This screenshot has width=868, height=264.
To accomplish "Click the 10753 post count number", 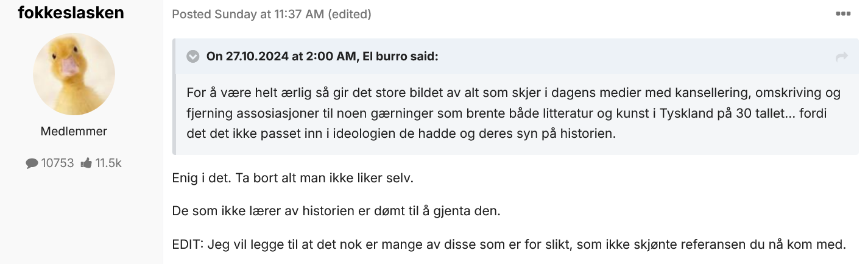I will tap(57, 163).
